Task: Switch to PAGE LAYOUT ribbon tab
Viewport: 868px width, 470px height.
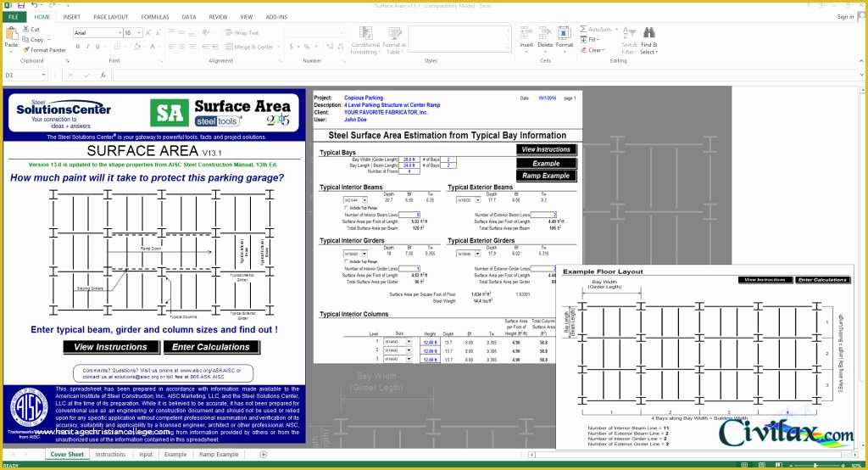Action: click(x=111, y=17)
